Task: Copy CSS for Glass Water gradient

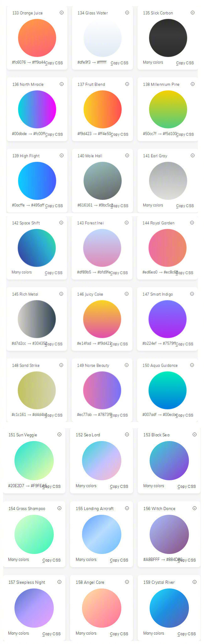Action: coord(119,63)
